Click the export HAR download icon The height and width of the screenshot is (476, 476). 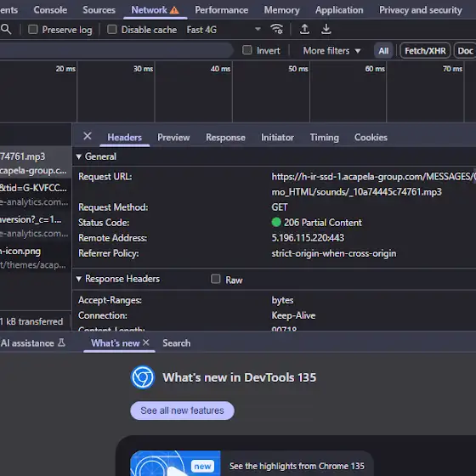coord(326,30)
